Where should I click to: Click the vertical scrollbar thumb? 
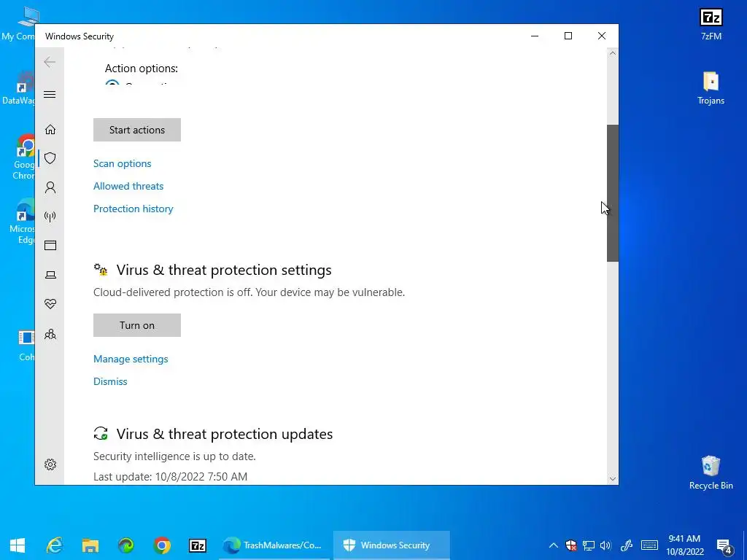(x=612, y=192)
